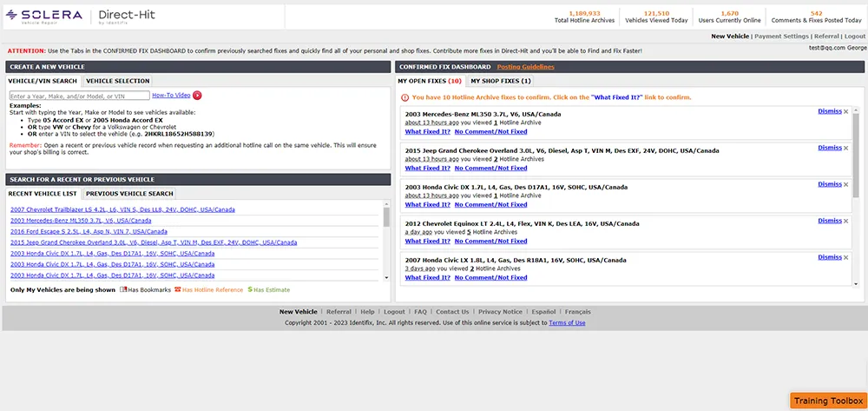This screenshot has width=868, height=411.
Task: Select the Recent Vehicle List tab
Action: click(42, 194)
